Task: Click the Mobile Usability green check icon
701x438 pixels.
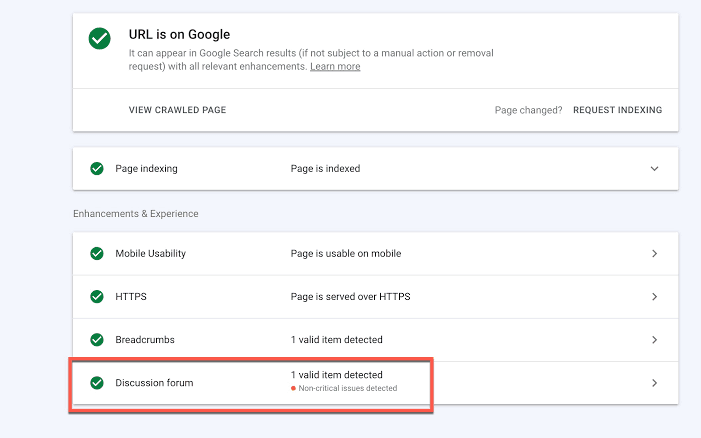Action: pyautogui.click(x=97, y=254)
